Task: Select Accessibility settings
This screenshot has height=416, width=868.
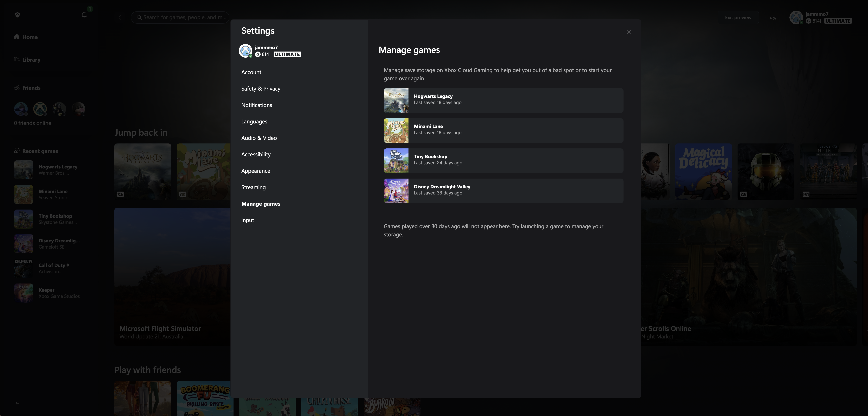Action: point(256,154)
